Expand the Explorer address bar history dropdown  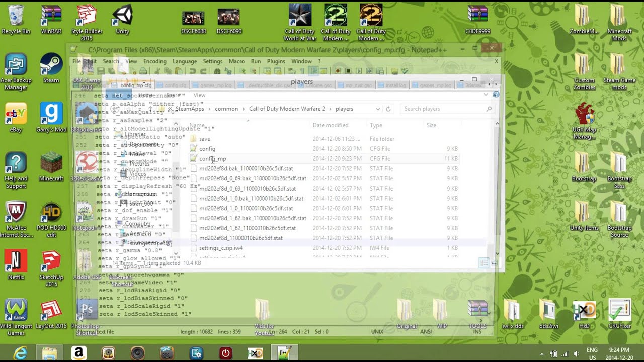pyautogui.click(x=378, y=109)
